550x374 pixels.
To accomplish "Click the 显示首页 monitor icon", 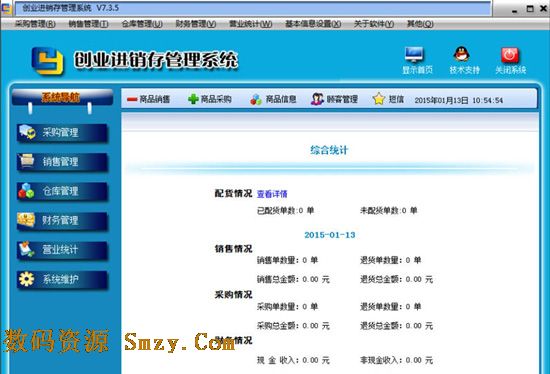I will [414, 54].
